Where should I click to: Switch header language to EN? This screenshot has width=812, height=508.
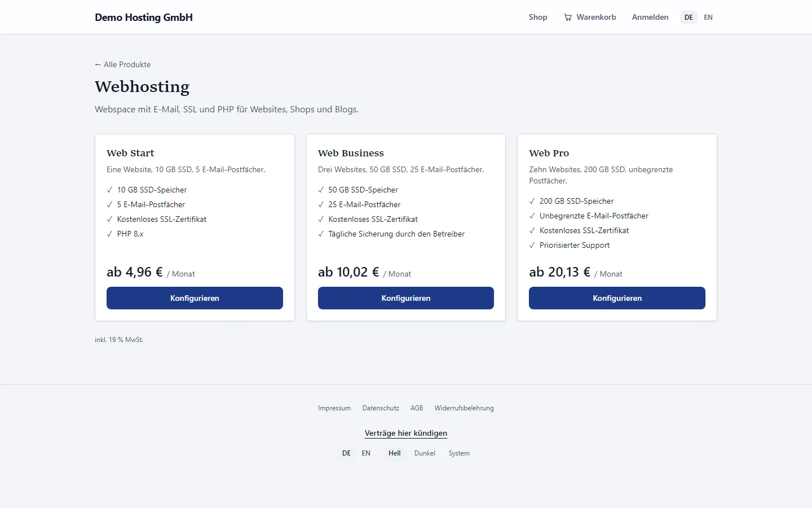(708, 17)
